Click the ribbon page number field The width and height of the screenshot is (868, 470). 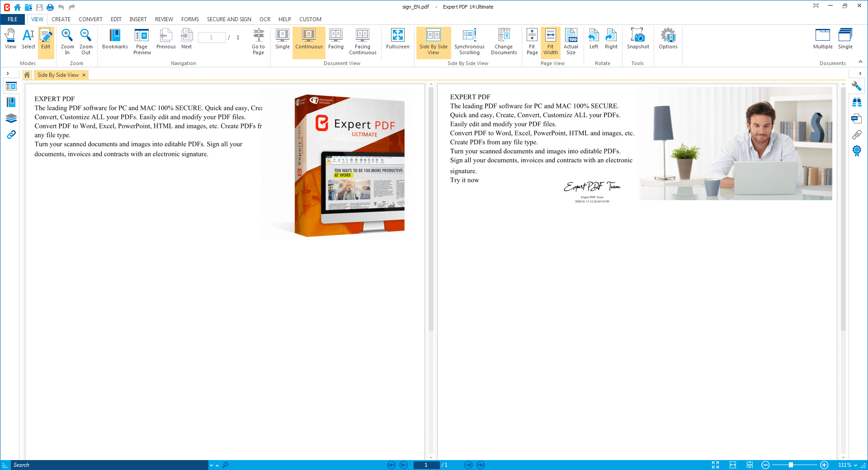pos(212,38)
